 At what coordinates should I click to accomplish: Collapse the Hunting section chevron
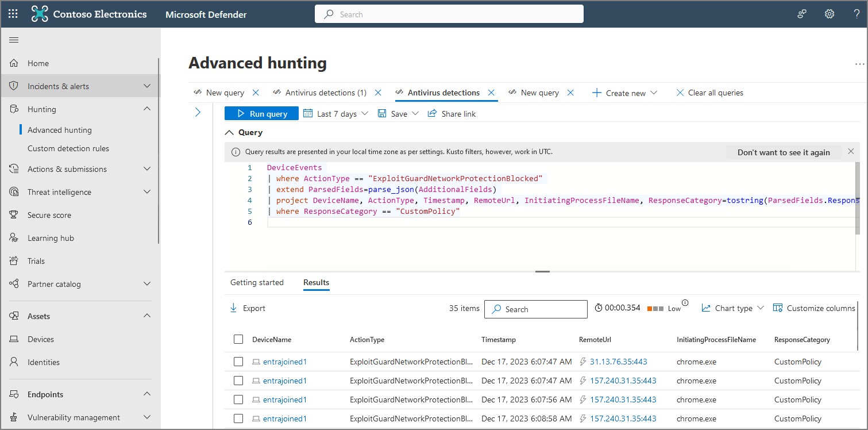click(147, 109)
